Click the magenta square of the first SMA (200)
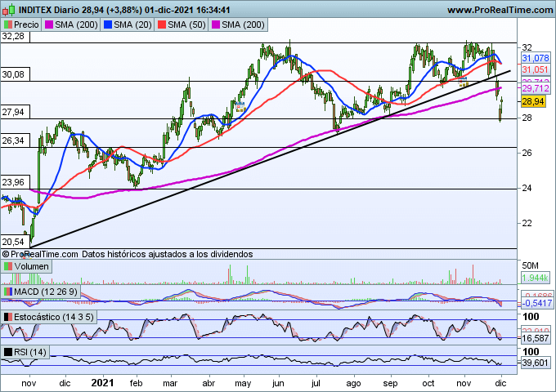 click(49, 24)
